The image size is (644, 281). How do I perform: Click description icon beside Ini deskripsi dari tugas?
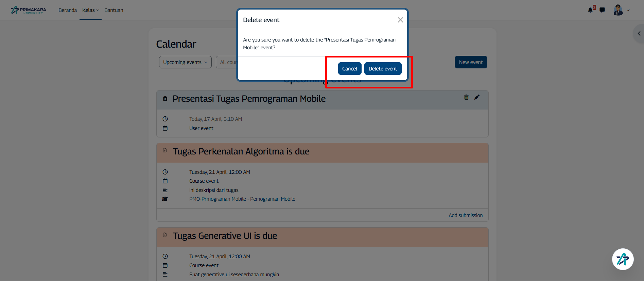point(165,190)
